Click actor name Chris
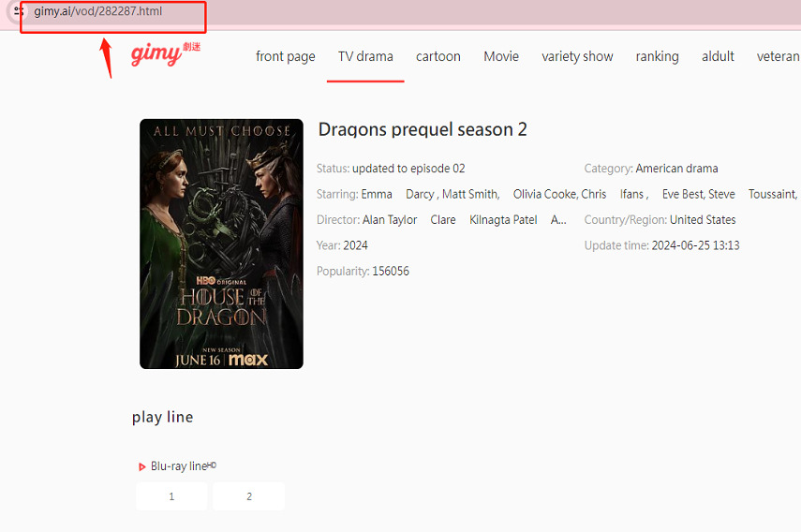 pos(594,194)
